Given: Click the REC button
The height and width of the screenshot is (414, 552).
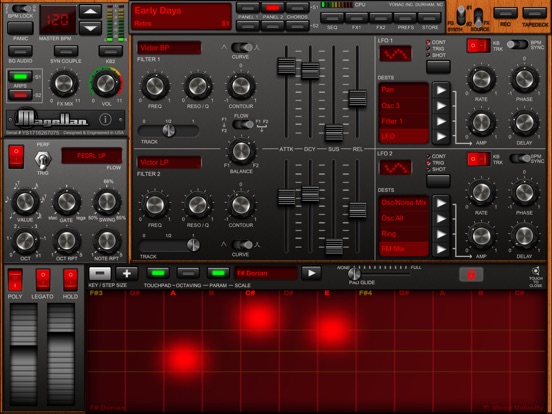Looking at the screenshot, I should tap(505, 13).
